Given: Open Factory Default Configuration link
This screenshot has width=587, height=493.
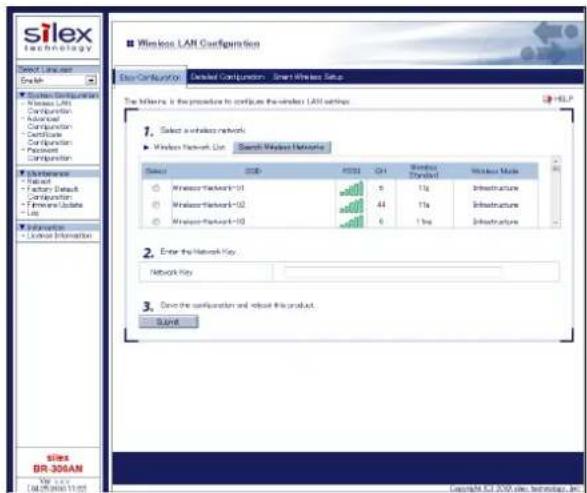Looking at the screenshot, I should click(x=52, y=193).
